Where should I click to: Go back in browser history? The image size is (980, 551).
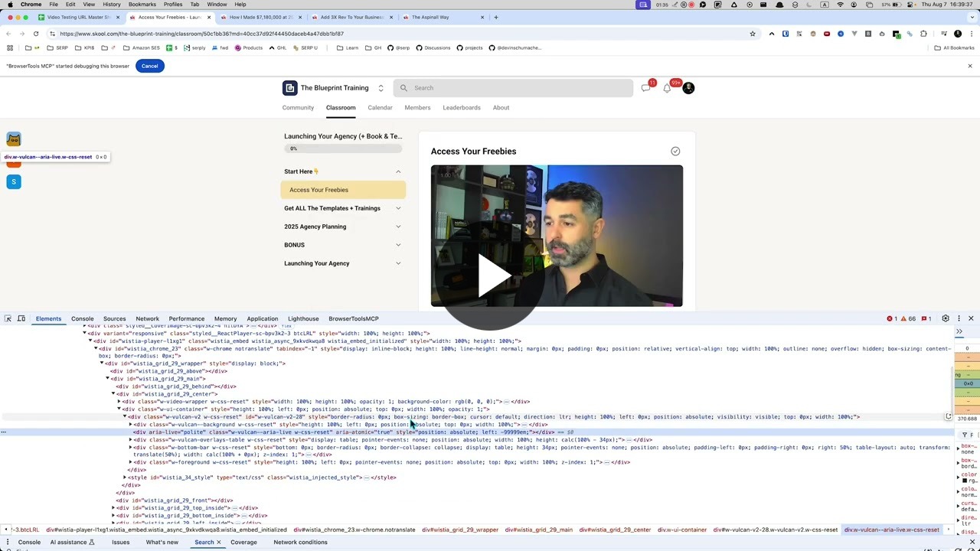[x=8, y=34]
